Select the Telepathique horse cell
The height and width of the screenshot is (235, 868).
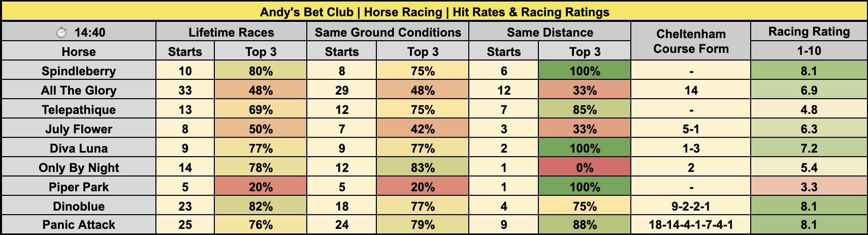click(79, 110)
